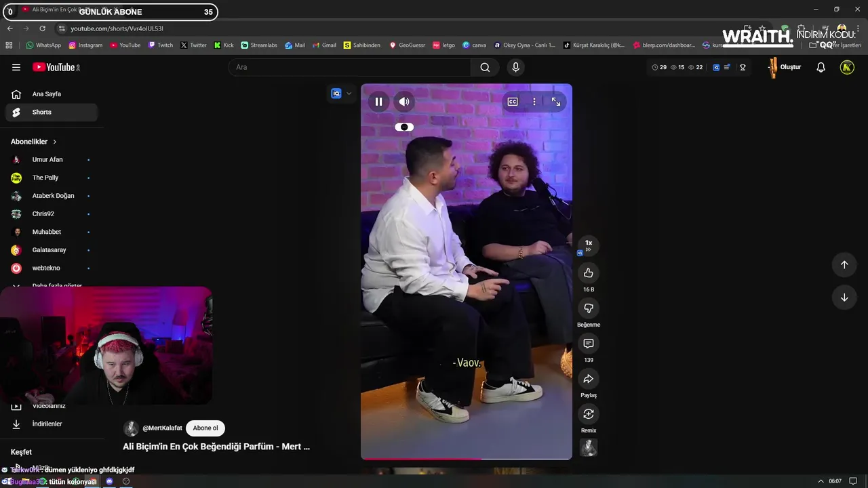Viewport: 868px width, 488px height.
Task: Open the Gmail bookmark
Action: point(324,45)
